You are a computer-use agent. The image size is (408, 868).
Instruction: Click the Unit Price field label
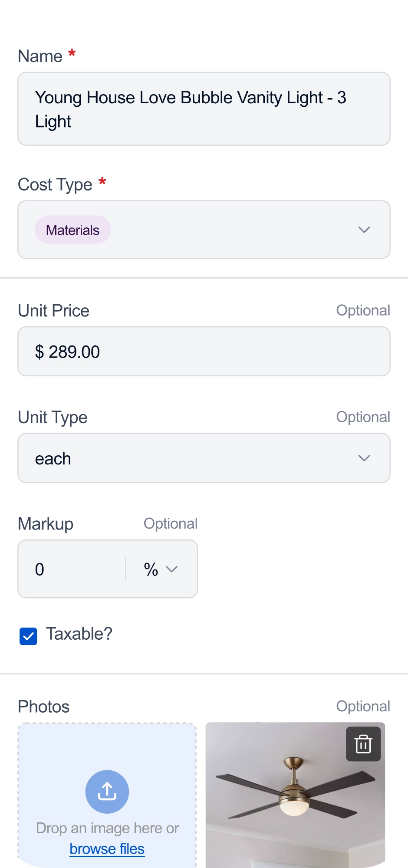point(53,311)
